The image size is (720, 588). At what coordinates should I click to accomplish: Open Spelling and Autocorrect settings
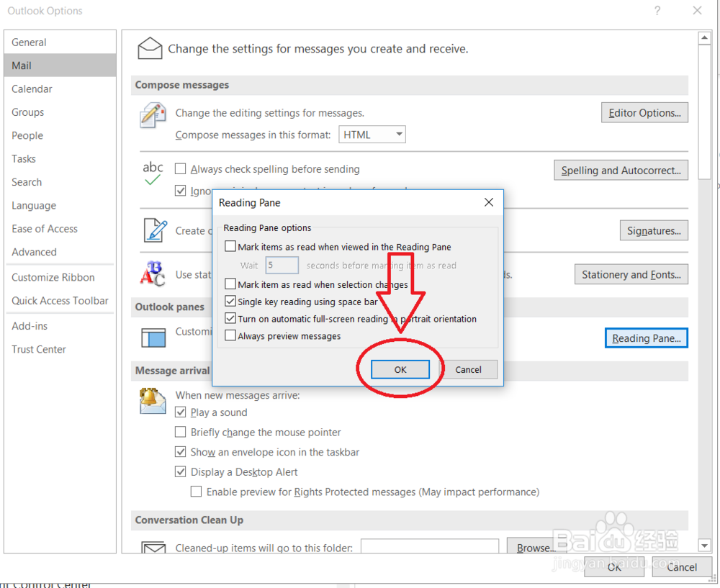coord(621,171)
